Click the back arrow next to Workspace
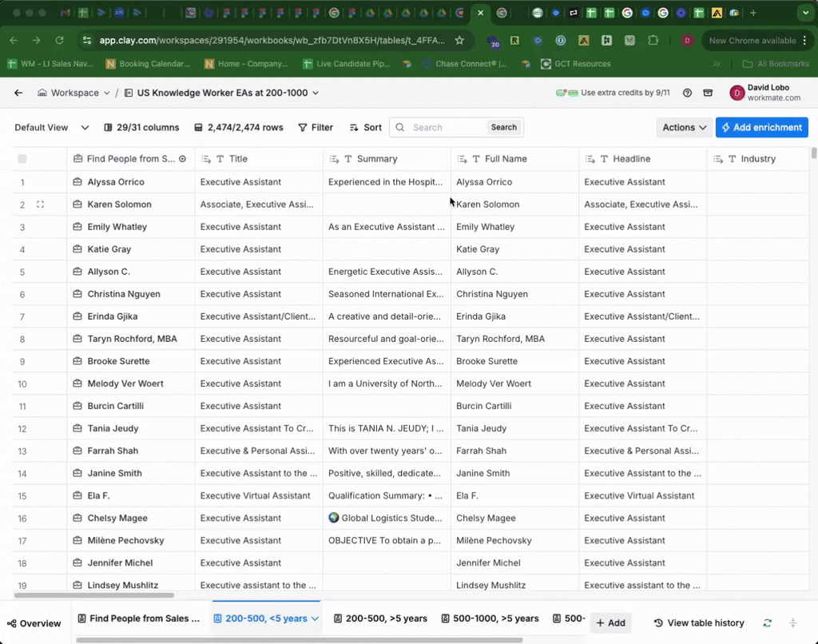Screen dimensions: 818x644 pos(18,93)
